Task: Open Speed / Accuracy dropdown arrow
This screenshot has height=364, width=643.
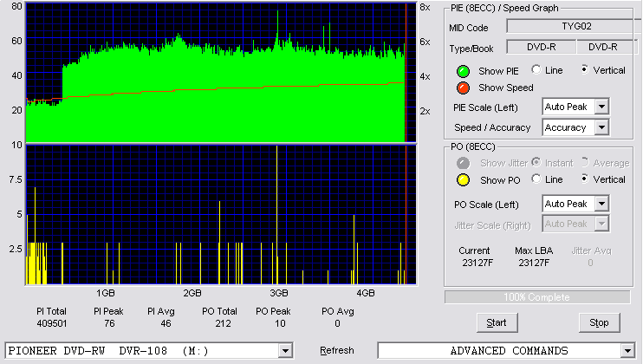Action: (601, 127)
